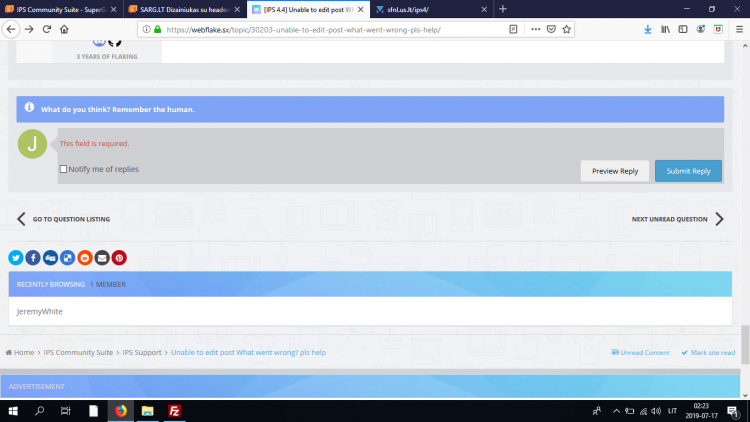This screenshot has height=422, width=750.
Task: Bookmark this page with star icon
Action: tap(567, 29)
